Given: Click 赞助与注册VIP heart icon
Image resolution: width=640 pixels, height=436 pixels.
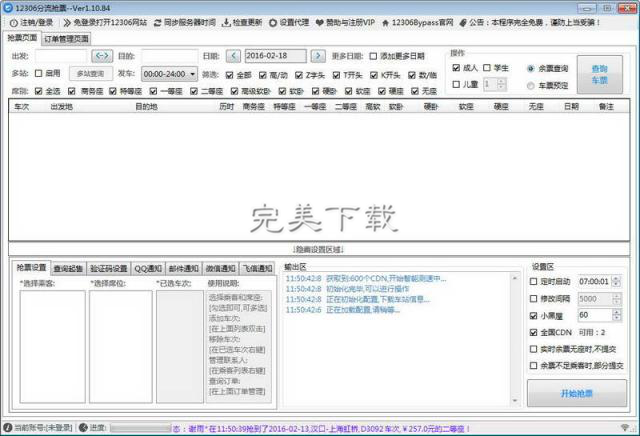Looking at the screenshot, I should pyautogui.click(x=320, y=23).
